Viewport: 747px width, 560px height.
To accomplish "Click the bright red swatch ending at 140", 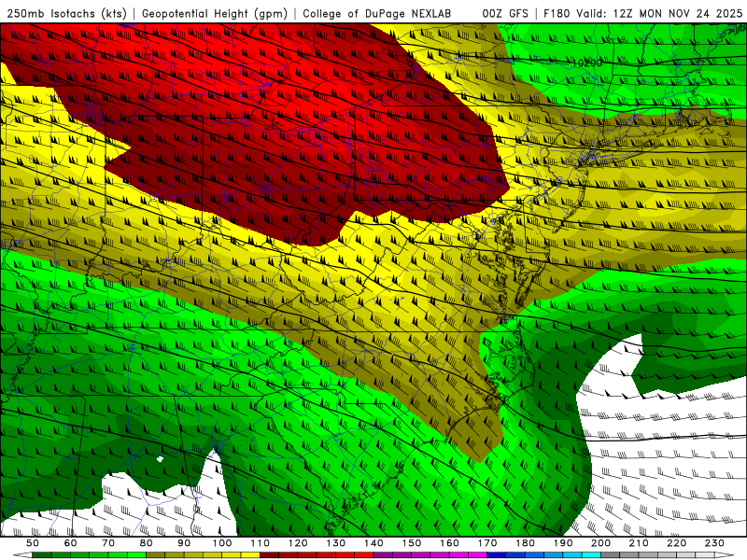I will pos(364,554).
